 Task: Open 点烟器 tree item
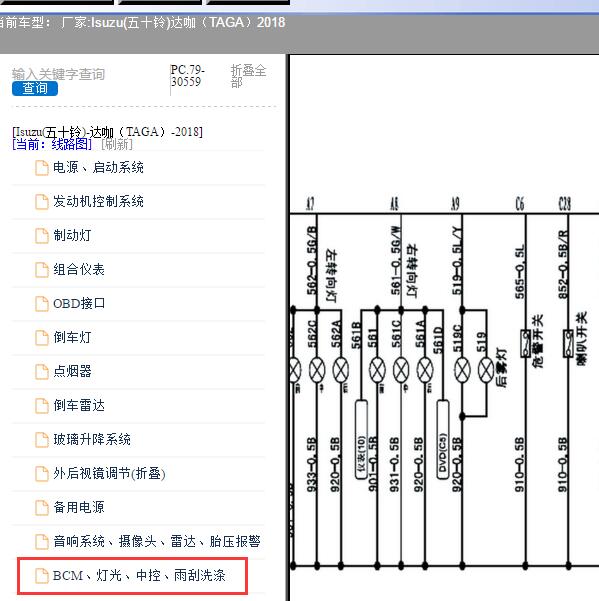click(72, 371)
